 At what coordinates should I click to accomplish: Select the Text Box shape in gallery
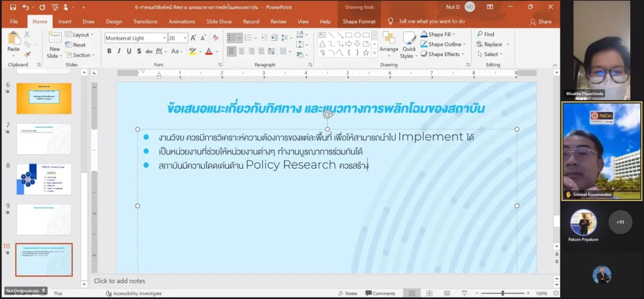click(323, 35)
